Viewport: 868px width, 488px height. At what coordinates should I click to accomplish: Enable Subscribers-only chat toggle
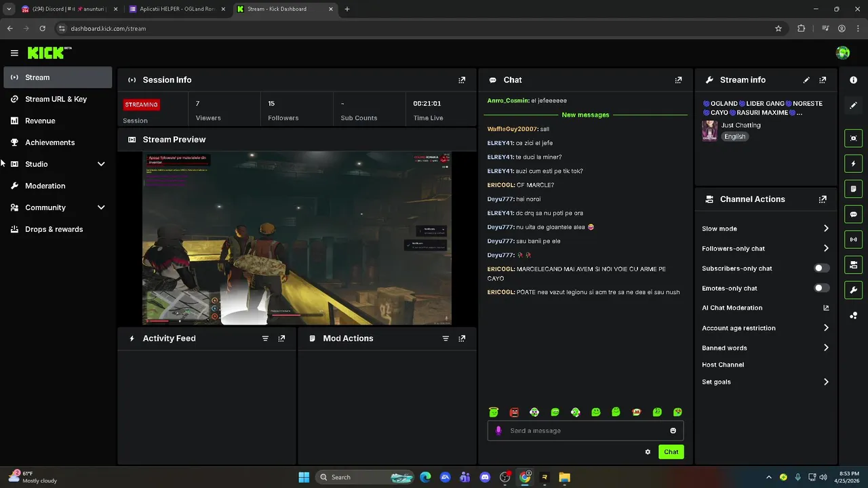pos(821,268)
